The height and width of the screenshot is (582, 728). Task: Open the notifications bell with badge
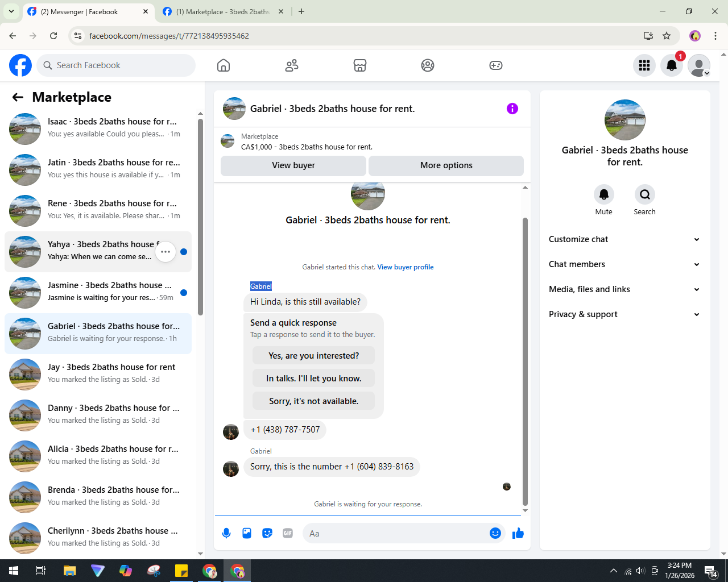672,65
